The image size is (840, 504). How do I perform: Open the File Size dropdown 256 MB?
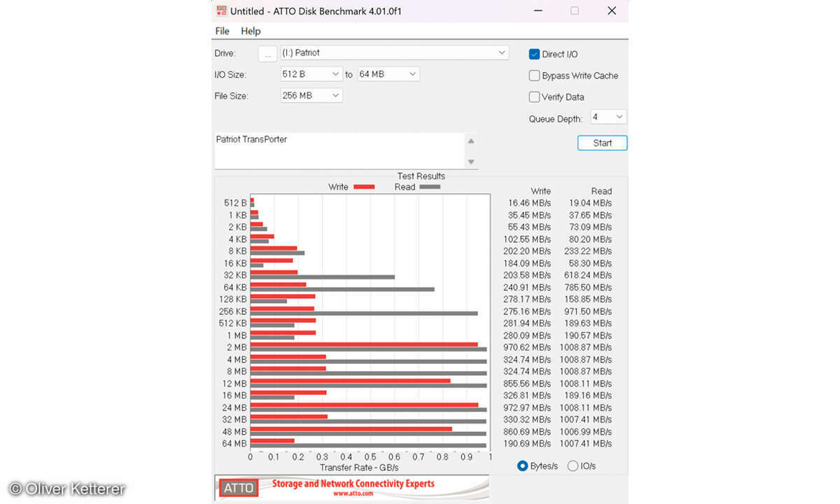click(x=311, y=96)
